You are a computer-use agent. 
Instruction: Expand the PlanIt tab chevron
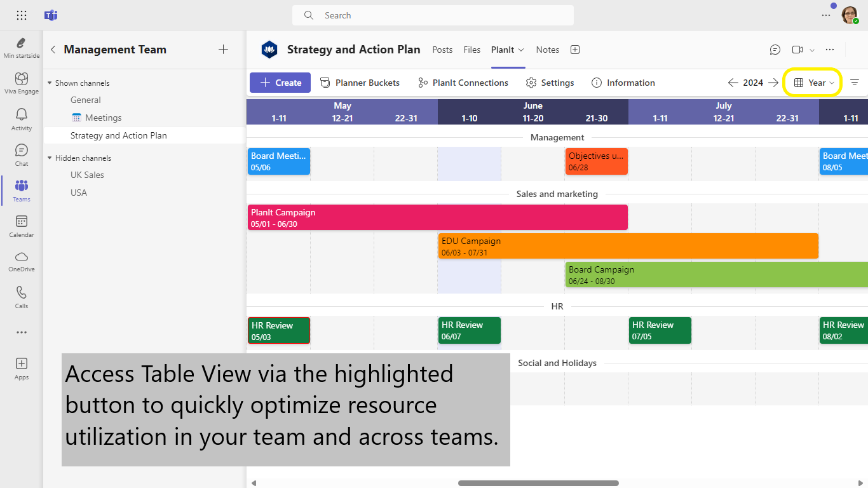pyautogui.click(x=522, y=50)
